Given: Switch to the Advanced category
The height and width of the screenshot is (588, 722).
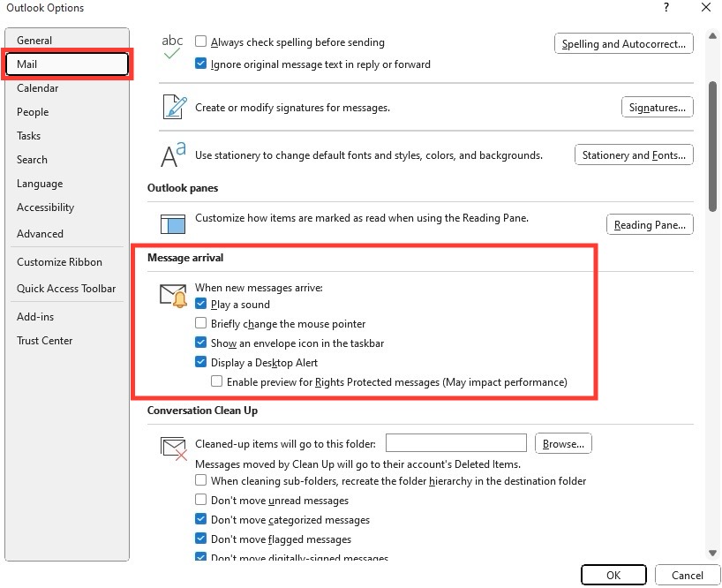Looking at the screenshot, I should pyautogui.click(x=67, y=234).
